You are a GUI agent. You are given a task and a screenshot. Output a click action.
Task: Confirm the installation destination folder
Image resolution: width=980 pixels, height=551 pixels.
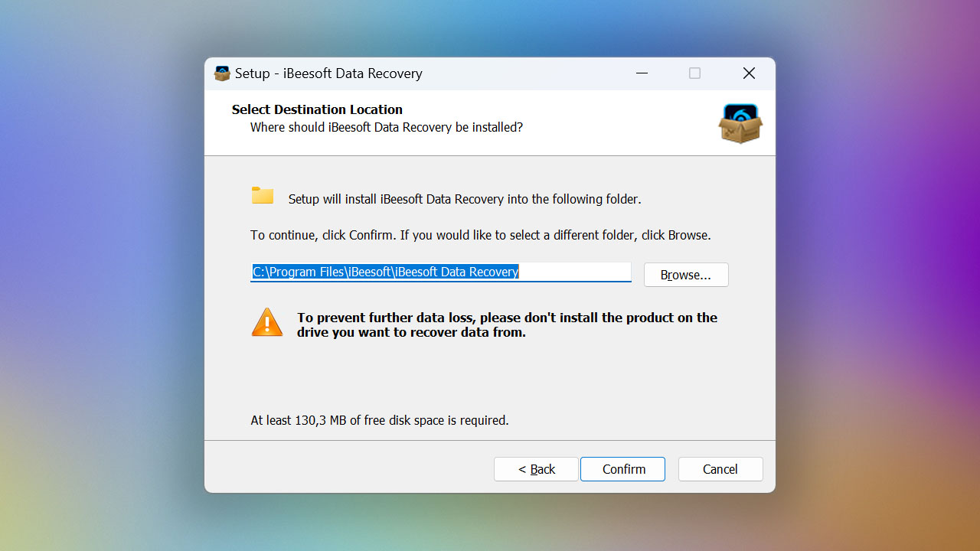tap(622, 469)
